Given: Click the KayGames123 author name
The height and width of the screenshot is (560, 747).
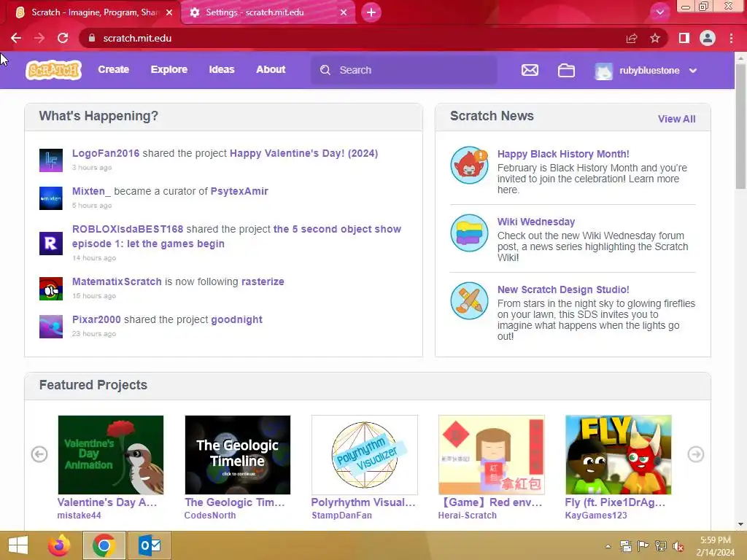Looking at the screenshot, I should coord(596,516).
